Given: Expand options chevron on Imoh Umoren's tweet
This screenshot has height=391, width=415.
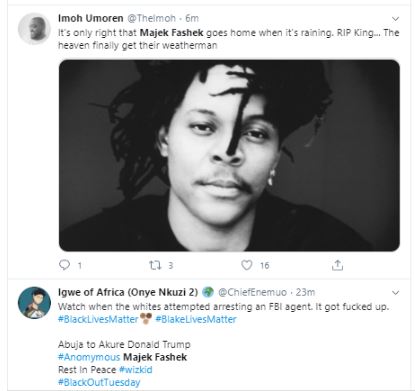Looking at the screenshot, I should [395, 19].
